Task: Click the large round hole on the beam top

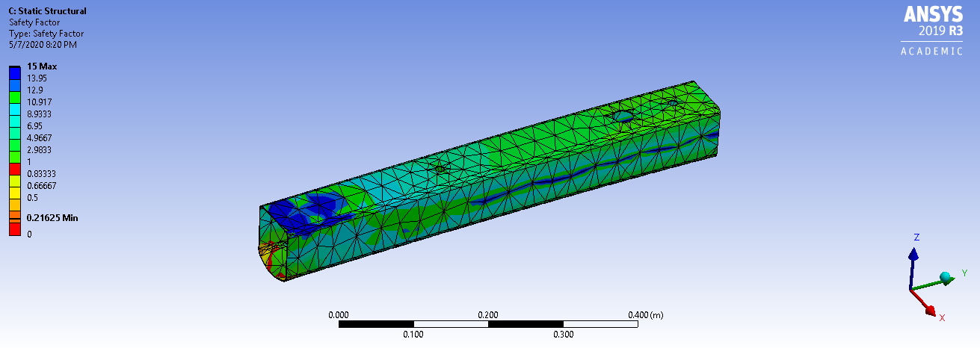Action: point(623,116)
